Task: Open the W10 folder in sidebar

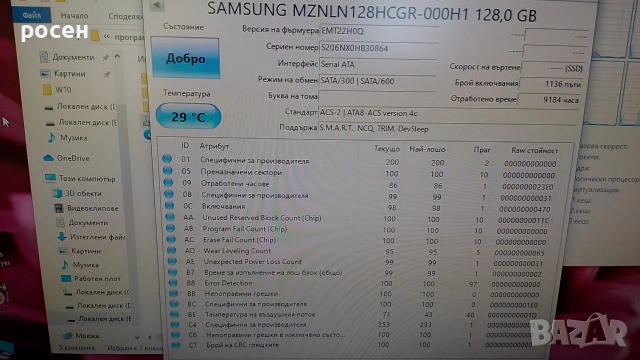Action: 63,89
